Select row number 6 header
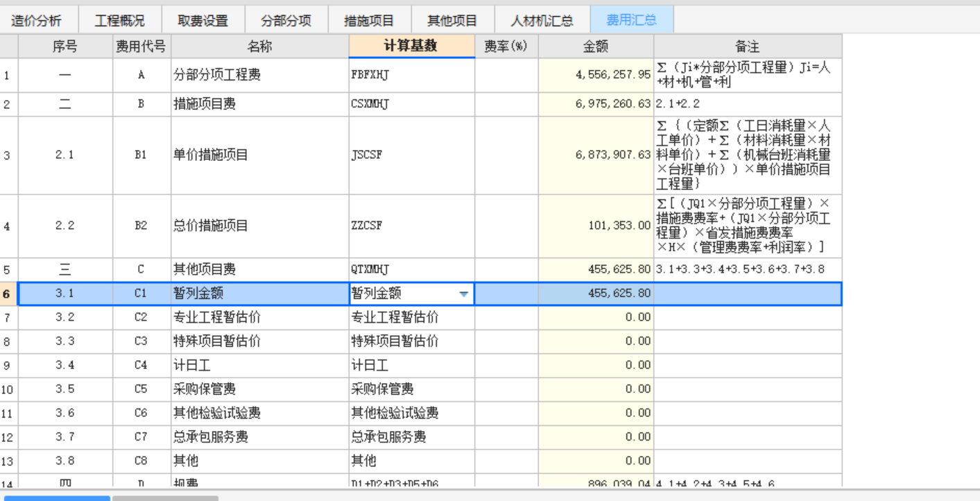 coord(8,294)
